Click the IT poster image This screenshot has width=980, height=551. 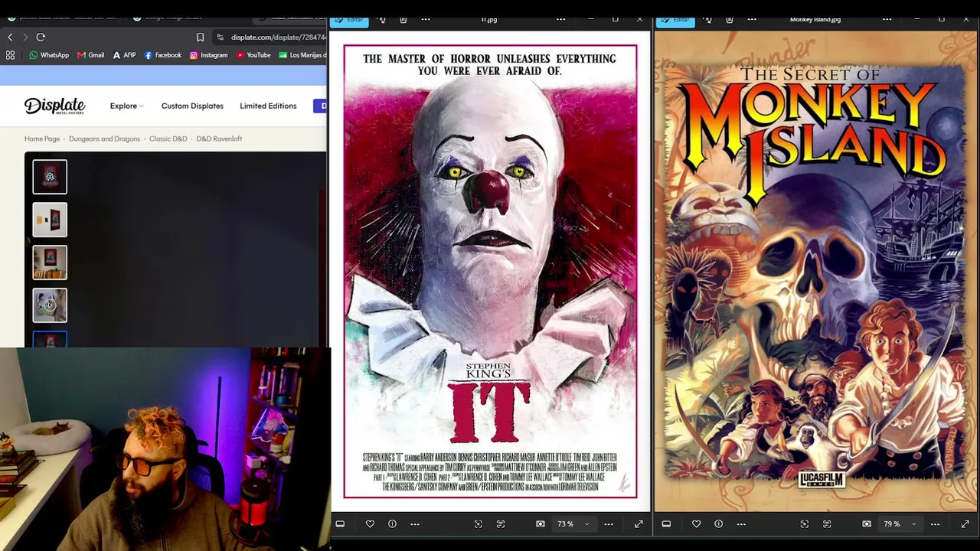click(x=490, y=271)
